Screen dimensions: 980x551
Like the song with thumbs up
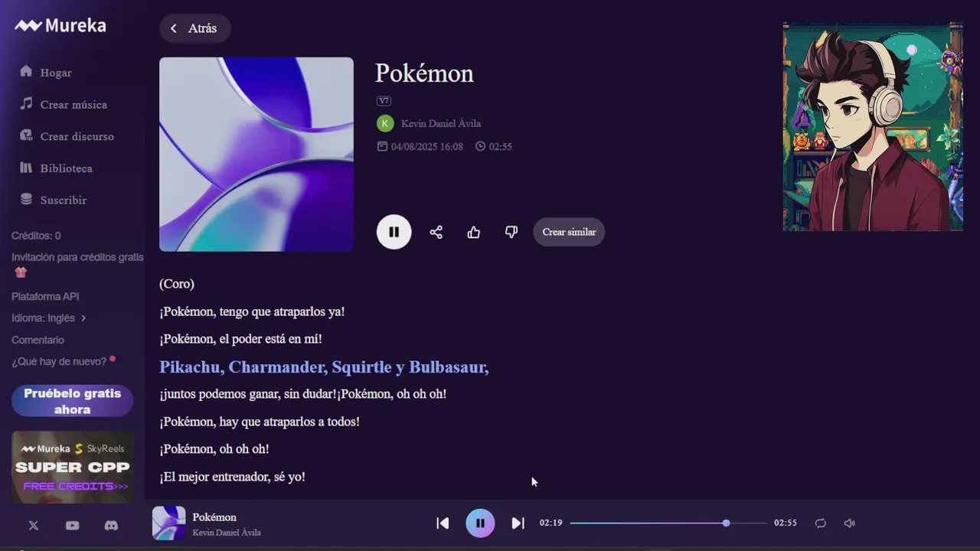point(474,232)
